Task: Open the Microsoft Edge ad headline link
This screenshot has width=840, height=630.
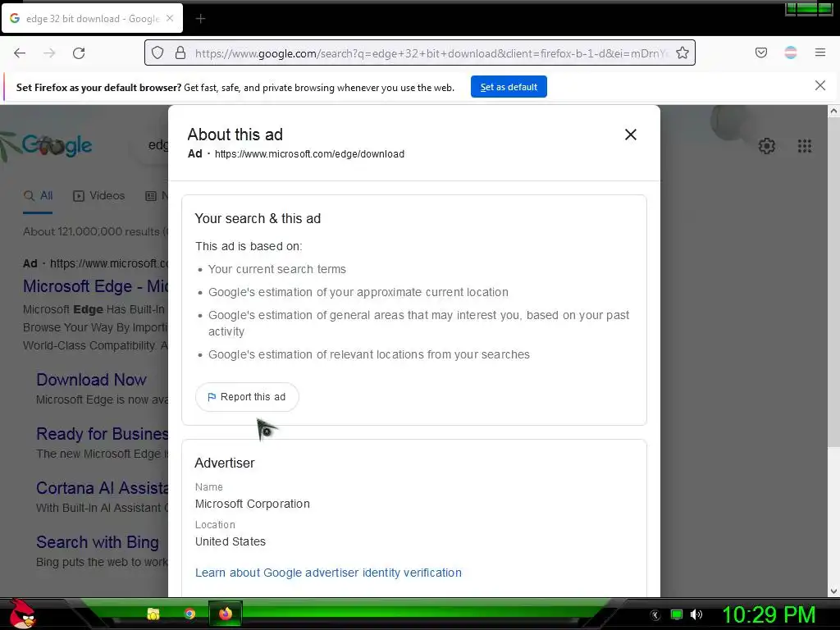Action: pos(95,286)
